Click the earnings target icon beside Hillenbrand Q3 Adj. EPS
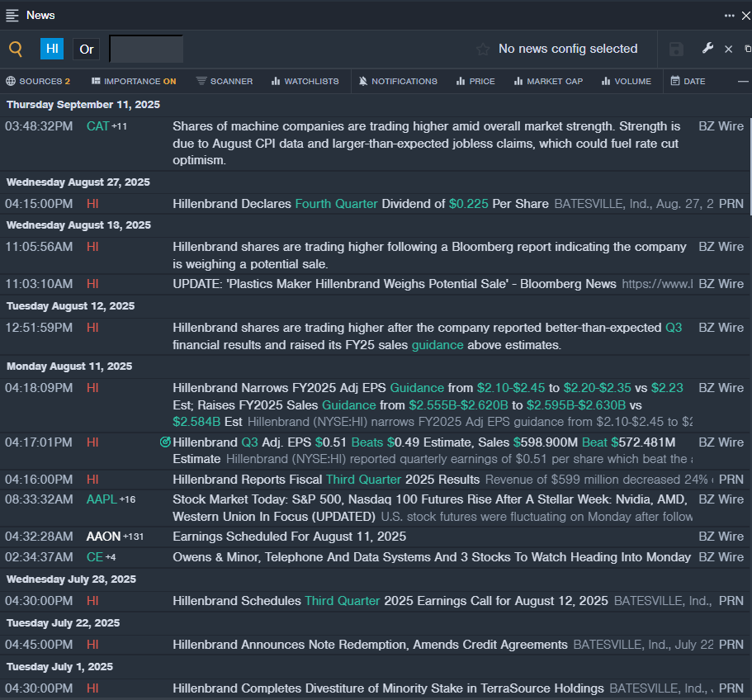 point(164,442)
